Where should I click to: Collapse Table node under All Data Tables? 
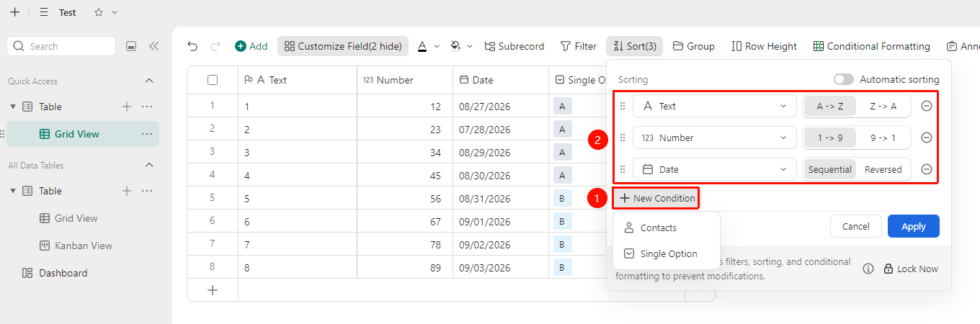click(x=13, y=191)
